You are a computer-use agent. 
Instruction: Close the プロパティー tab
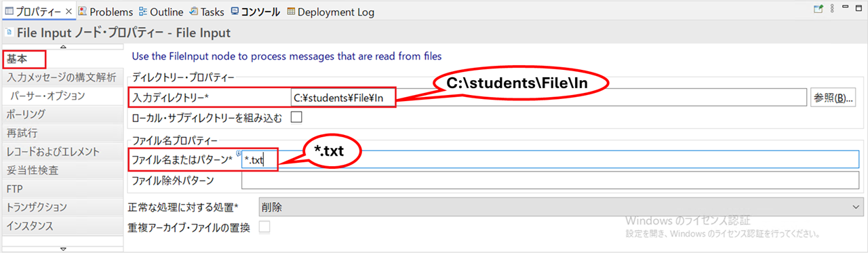click(68, 12)
